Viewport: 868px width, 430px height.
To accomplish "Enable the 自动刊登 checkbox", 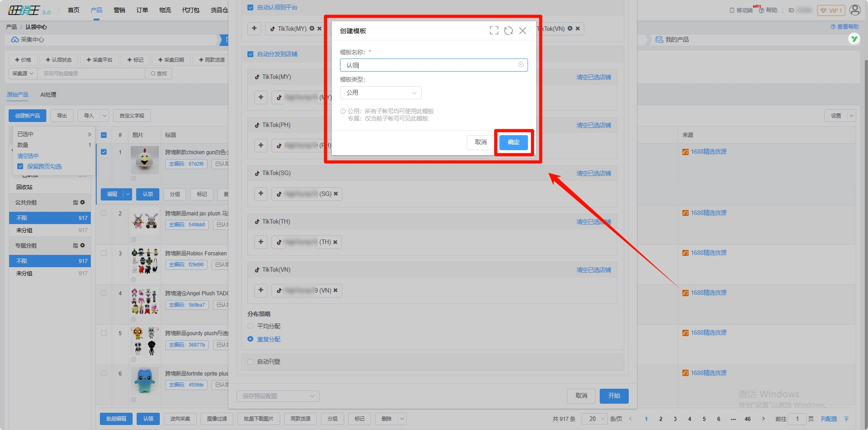I will [x=251, y=362].
